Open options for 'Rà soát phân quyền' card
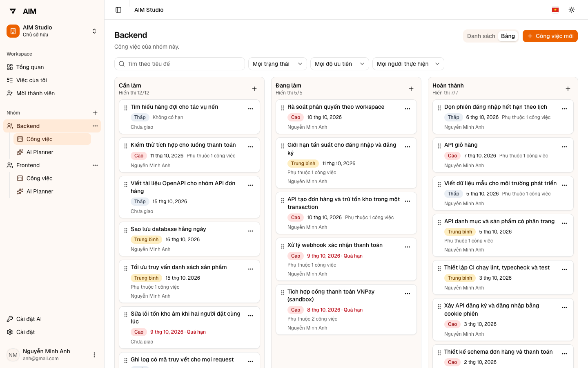Image resolution: width=588 pixels, height=368 pixels. [x=408, y=109]
